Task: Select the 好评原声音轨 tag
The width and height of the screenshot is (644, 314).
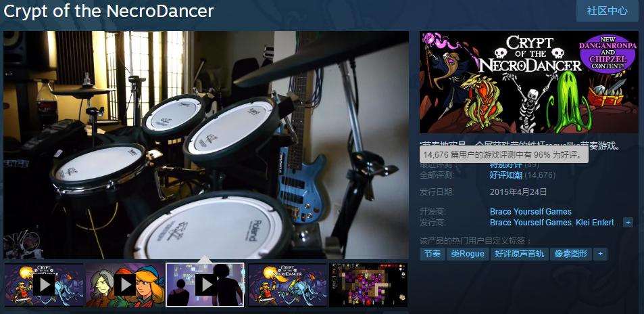Action: tap(520, 254)
